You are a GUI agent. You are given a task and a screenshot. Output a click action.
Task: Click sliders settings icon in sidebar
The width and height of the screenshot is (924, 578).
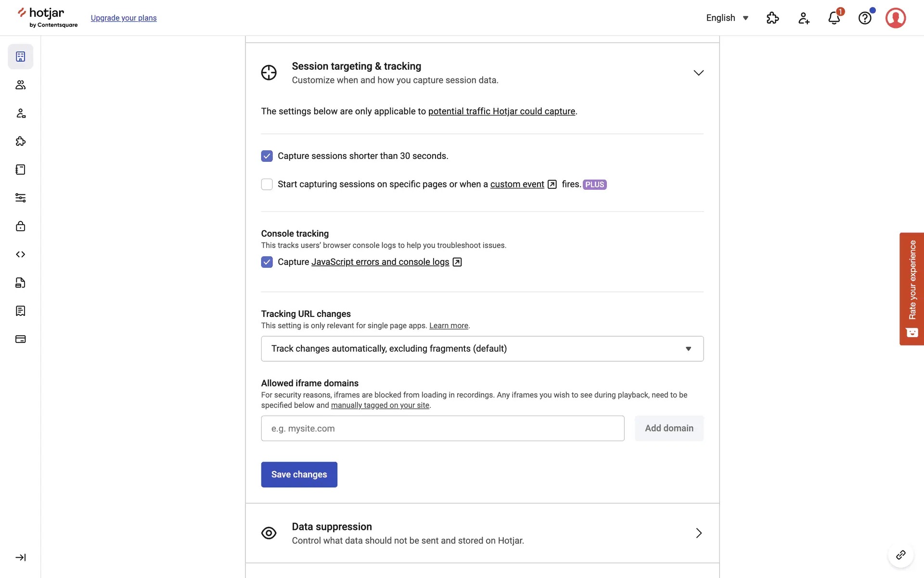click(x=20, y=198)
